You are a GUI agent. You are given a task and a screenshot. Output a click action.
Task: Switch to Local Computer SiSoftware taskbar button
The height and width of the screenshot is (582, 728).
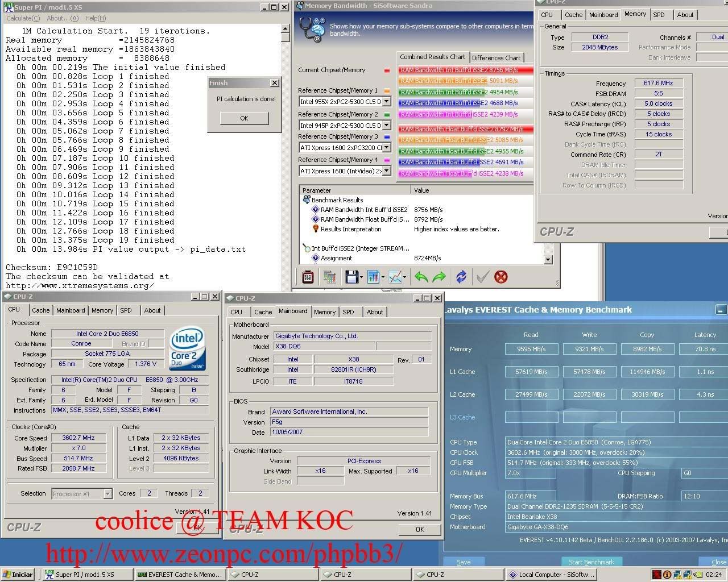pyautogui.click(x=552, y=575)
